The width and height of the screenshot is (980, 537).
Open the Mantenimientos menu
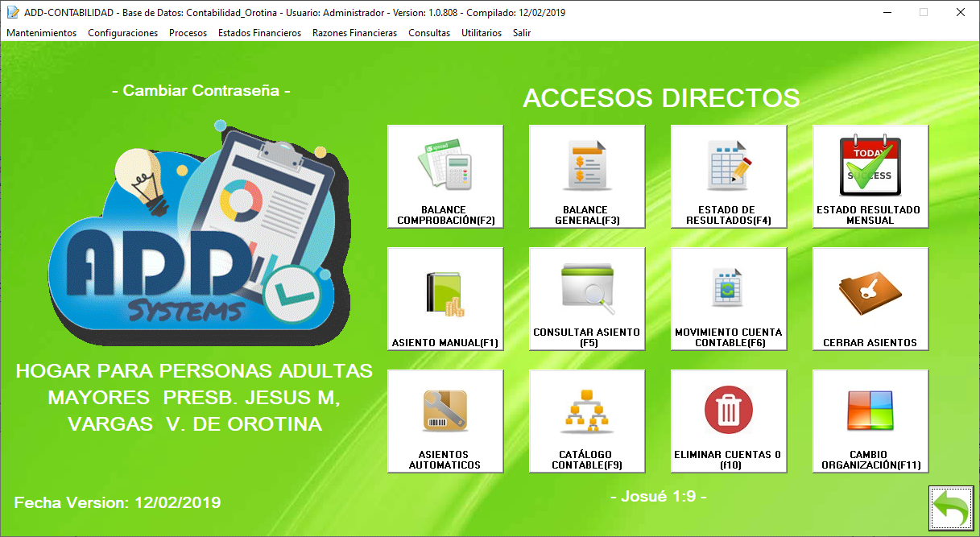click(41, 33)
